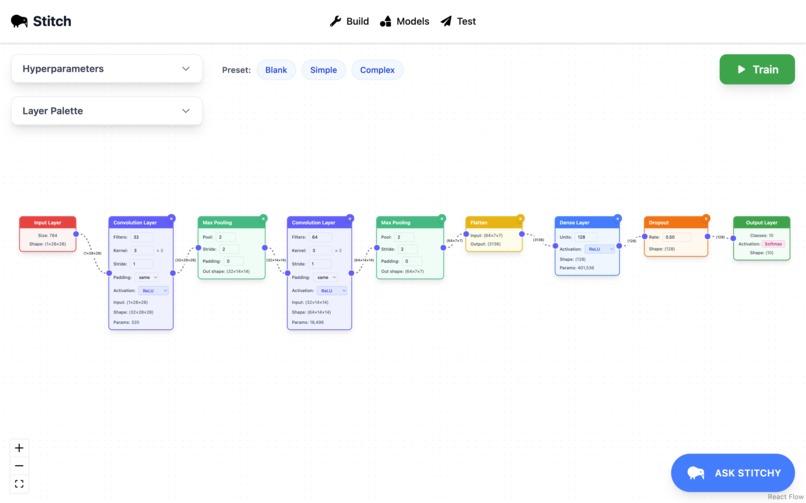Go to the Test tab
This screenshot has height=503, width=806.
[459, 21]
